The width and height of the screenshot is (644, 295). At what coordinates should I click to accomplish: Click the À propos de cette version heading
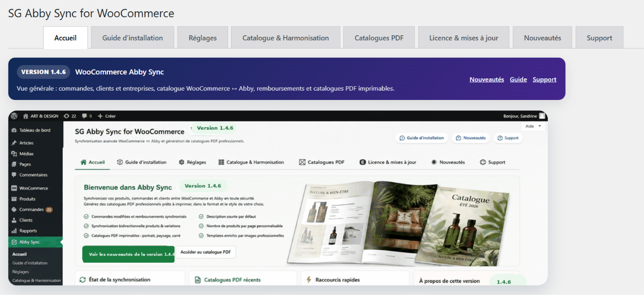(449, 281)
